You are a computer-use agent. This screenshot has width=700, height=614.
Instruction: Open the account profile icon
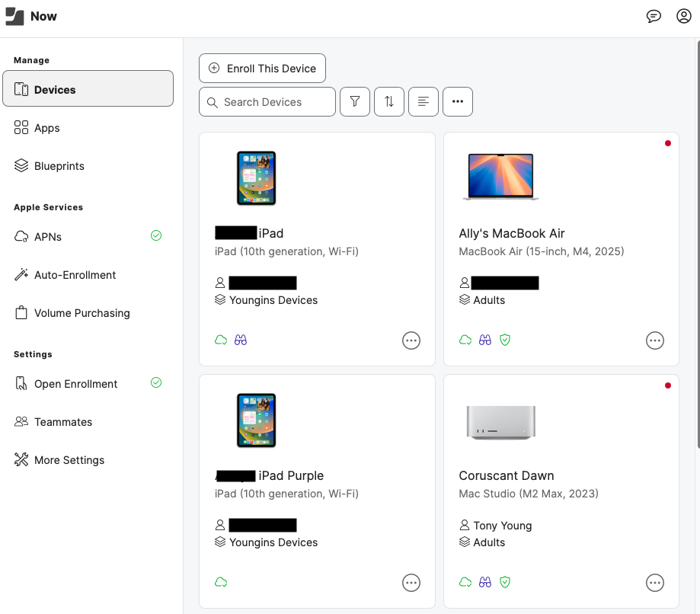[683, 16]
